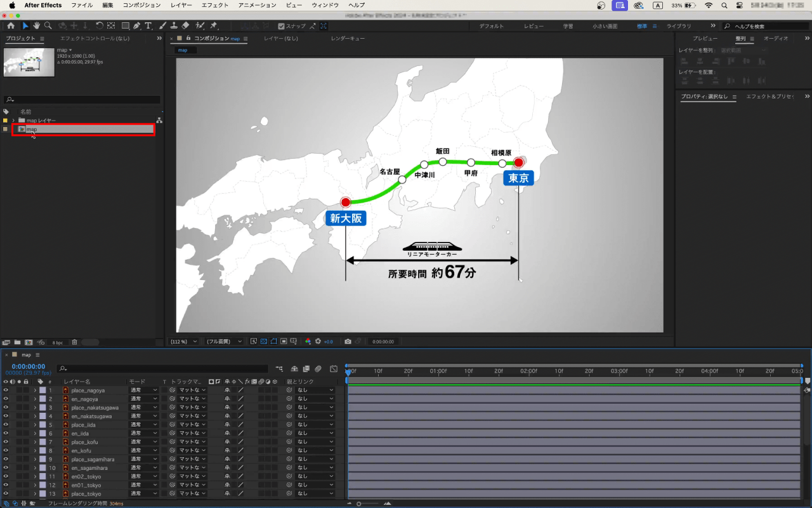Select the Roto Brush tool
Viewport: 812px width, 508px height.
click(200, 26)
